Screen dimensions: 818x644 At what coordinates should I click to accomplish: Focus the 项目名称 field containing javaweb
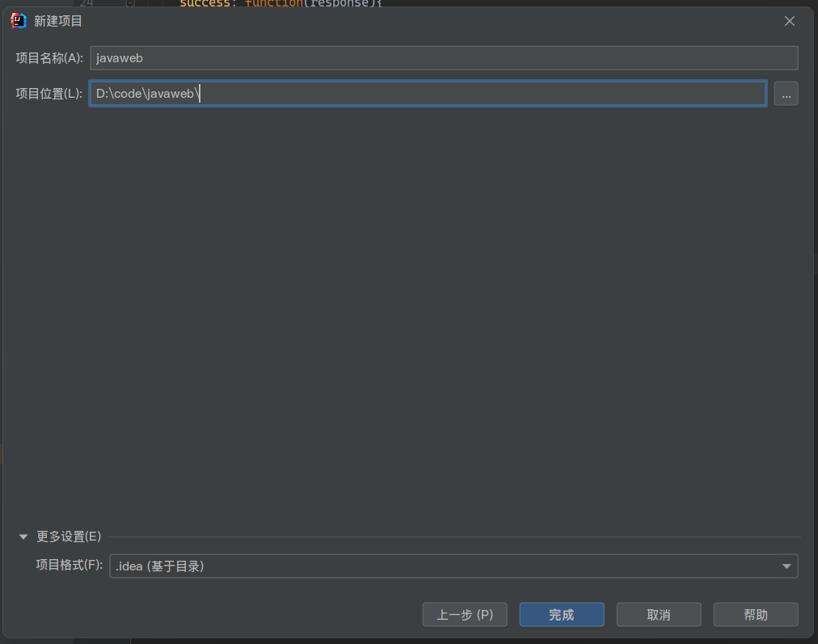(x=444, y=58)
